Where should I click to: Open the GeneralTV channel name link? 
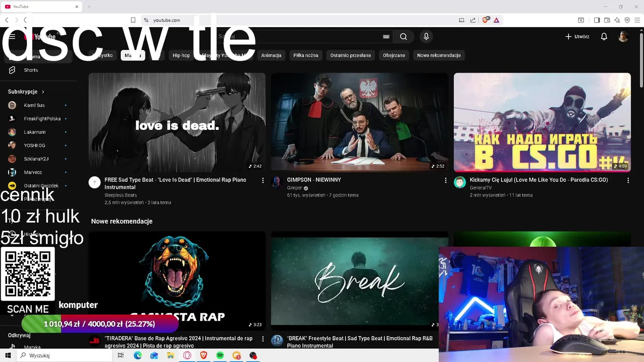pos(480,188)
